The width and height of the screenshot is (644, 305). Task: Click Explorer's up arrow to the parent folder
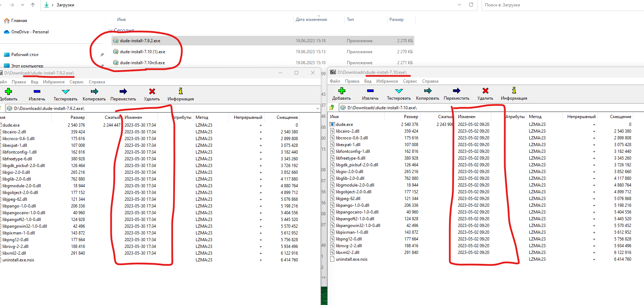[x=33, y=5]
